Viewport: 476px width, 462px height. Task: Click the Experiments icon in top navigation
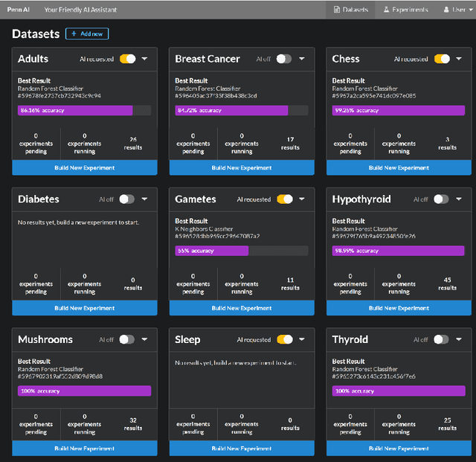[387, 10]
